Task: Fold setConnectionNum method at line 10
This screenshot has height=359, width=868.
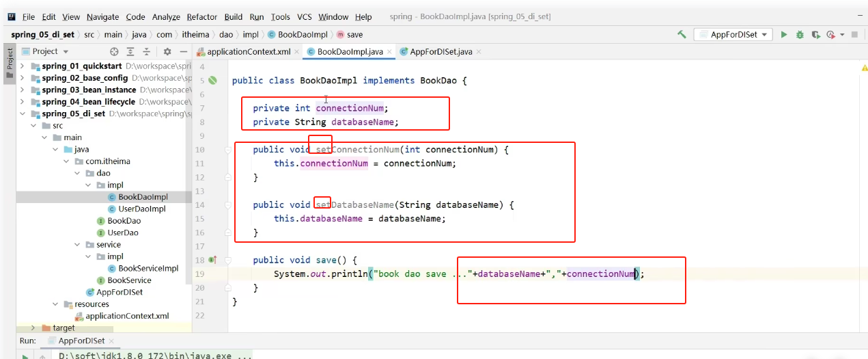Action: (x=227, y=149)
